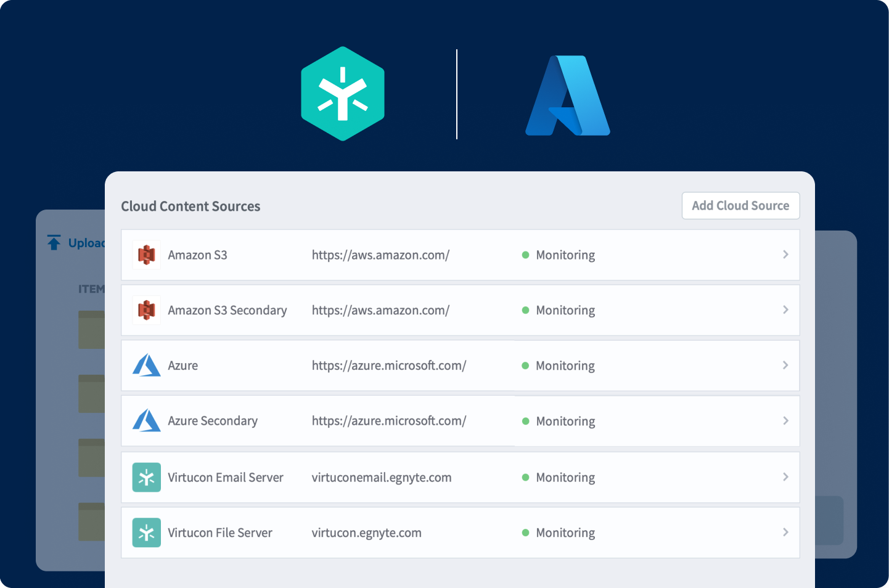Click the Microsoft Azure logo at top

coord(567,95)
